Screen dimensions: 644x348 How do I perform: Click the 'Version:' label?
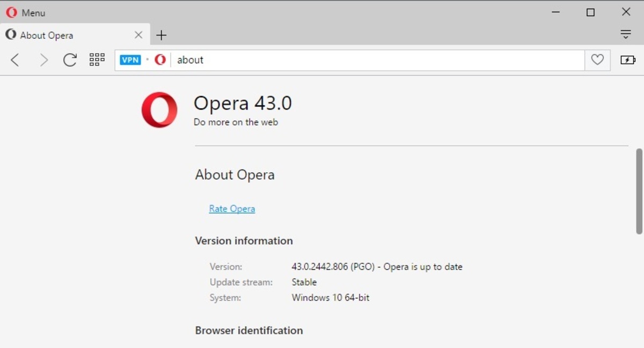(x=226, y=266)
